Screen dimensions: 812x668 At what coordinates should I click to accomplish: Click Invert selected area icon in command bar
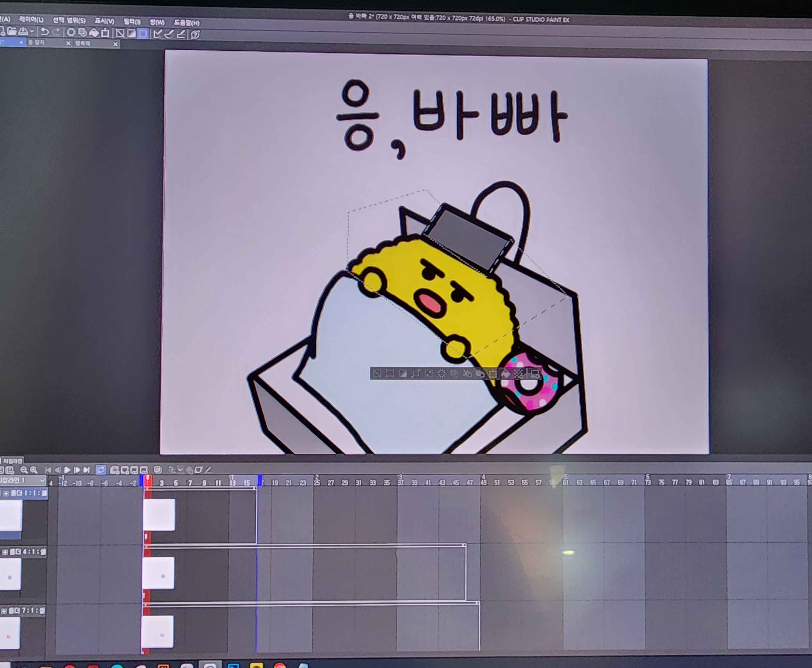click(x=132, y=34)
